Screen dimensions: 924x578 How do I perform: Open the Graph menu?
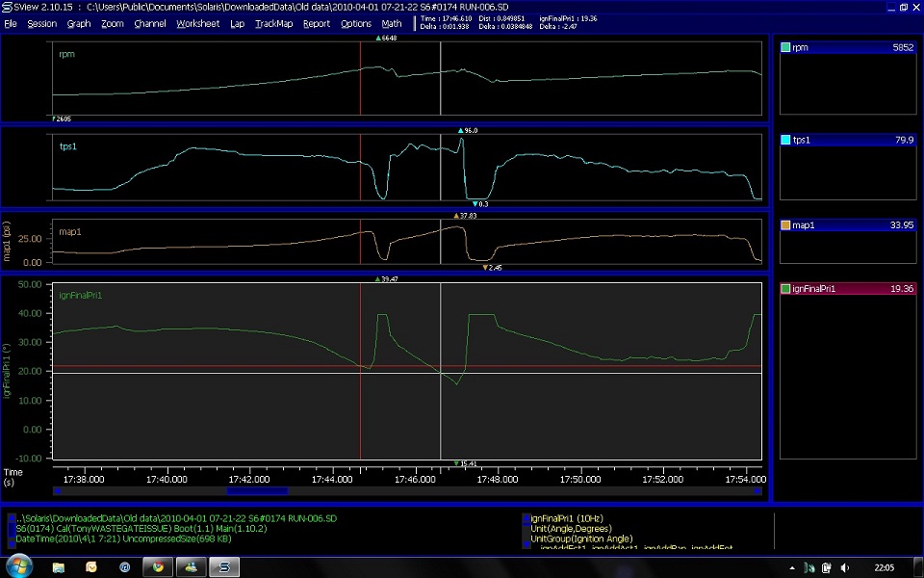[78, 23]
